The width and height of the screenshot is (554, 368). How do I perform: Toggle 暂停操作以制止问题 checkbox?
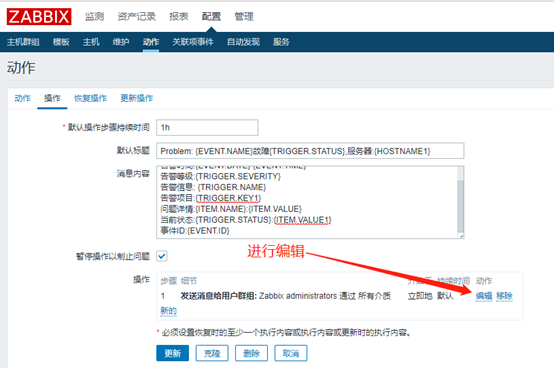[x=162, y=256]
